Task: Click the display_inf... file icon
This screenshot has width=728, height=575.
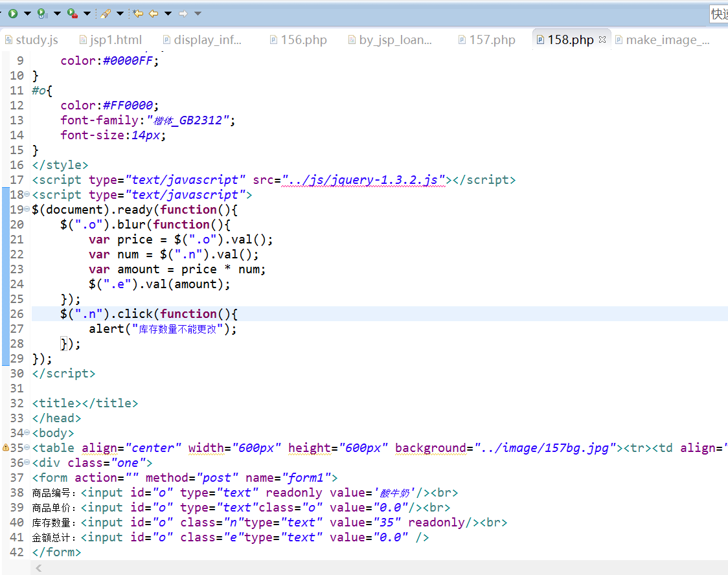Action: click(x=166, y=40)
